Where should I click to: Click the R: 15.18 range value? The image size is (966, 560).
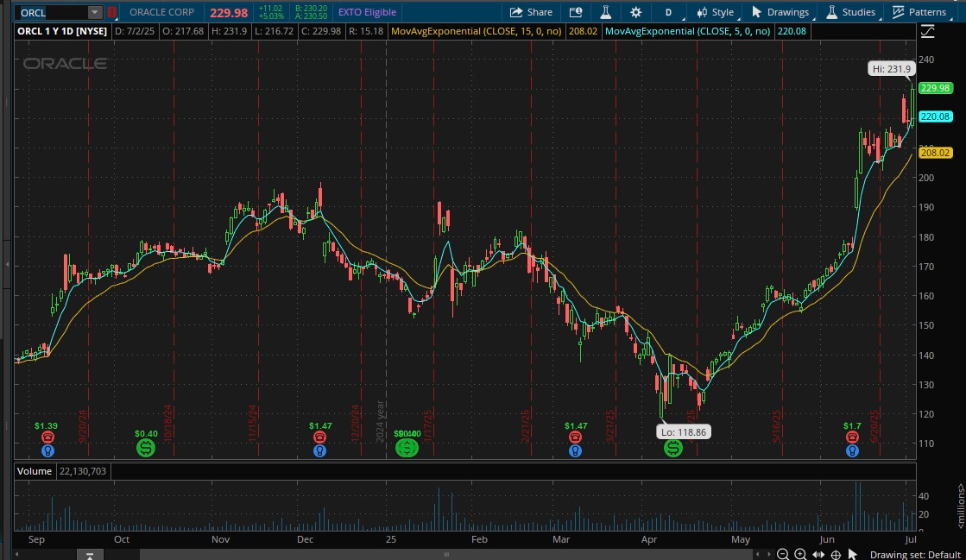coord(365,31)
